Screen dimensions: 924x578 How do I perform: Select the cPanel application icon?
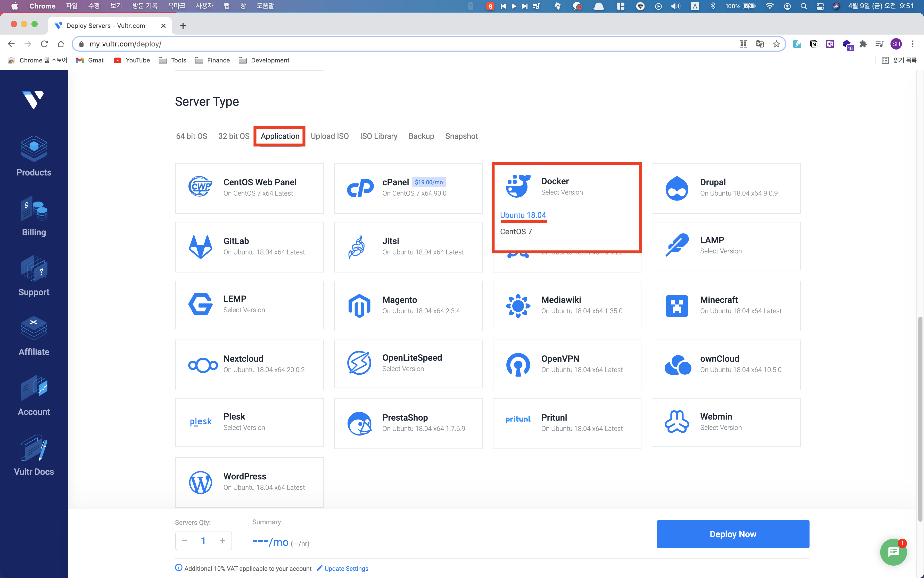click(360, 188)
